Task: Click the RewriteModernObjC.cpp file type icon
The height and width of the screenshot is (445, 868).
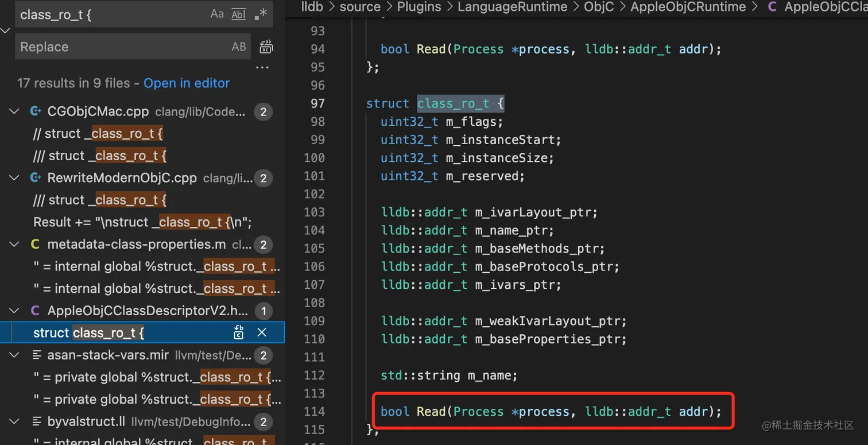Action: point(36,178)
